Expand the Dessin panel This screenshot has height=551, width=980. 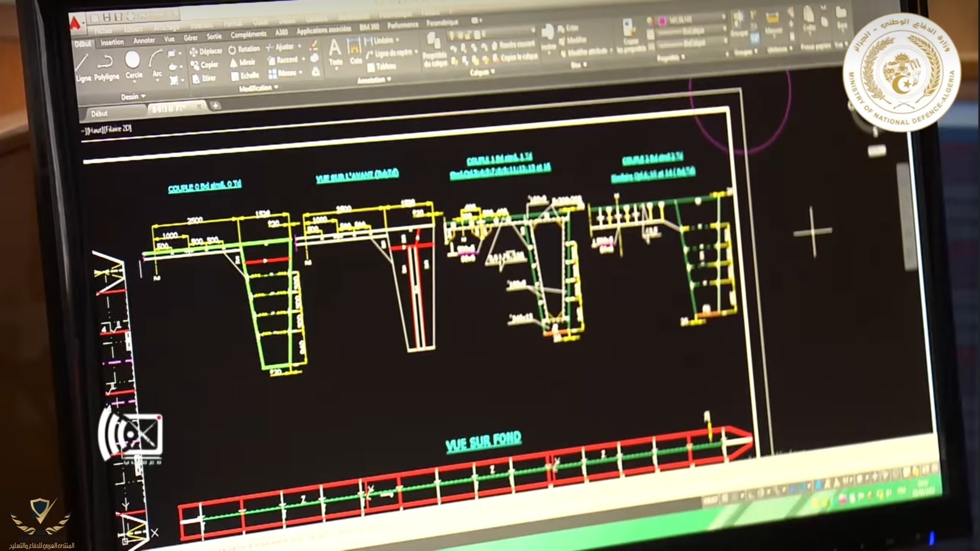tap(133, 96)
